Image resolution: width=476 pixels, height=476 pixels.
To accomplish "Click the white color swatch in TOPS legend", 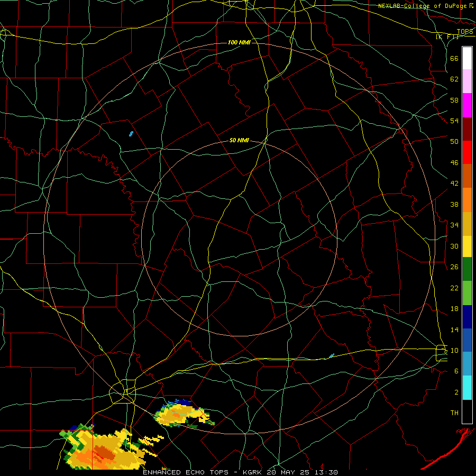I will click(x=467, y=58).
